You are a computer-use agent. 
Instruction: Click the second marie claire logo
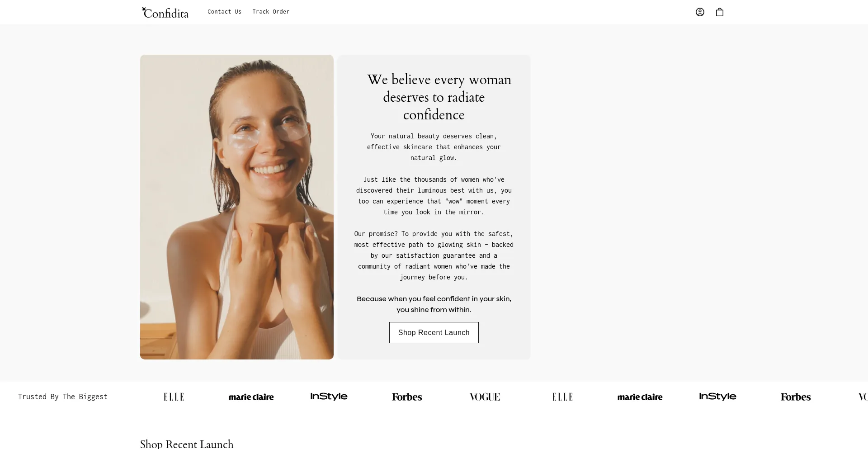pyautogui.click(x=640, y=397)
